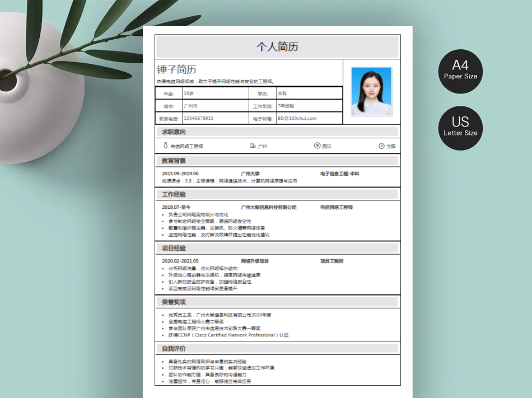
Task: Click the bullet beginning 对新技术有强烈的学习兴趣
Action: coord(221,368)
